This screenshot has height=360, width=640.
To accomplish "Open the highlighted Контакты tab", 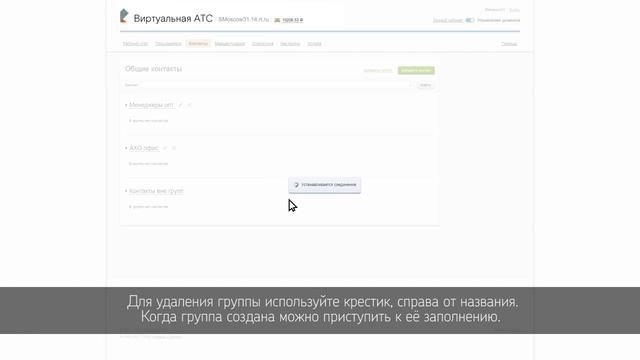I will click(x=198, y=44).
